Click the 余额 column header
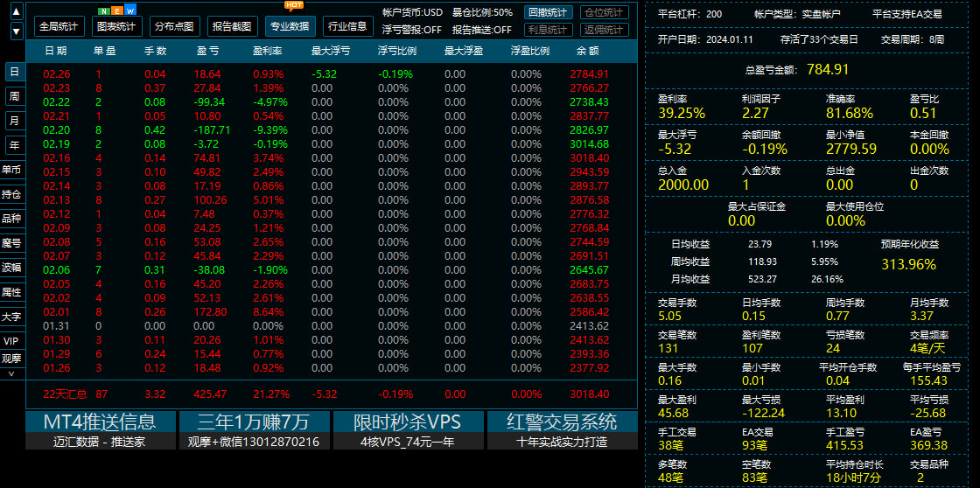This screenshot has height=488, width=980. pyautogui.click(x=587, y=51)
